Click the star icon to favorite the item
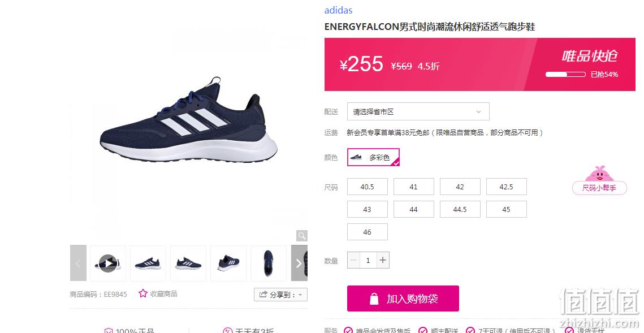644x333 pixels. point(142,293)
